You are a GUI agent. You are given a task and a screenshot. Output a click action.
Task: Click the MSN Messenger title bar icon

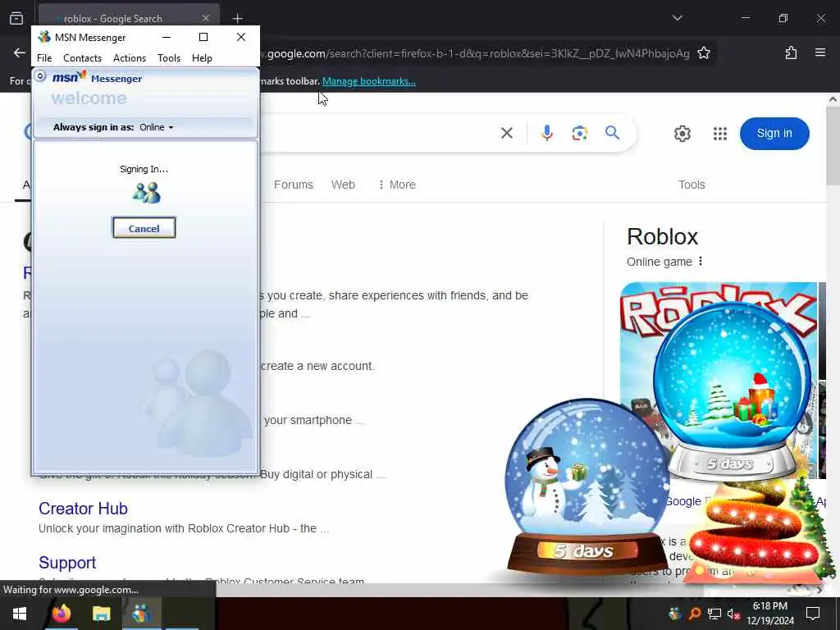coord(44,37)
